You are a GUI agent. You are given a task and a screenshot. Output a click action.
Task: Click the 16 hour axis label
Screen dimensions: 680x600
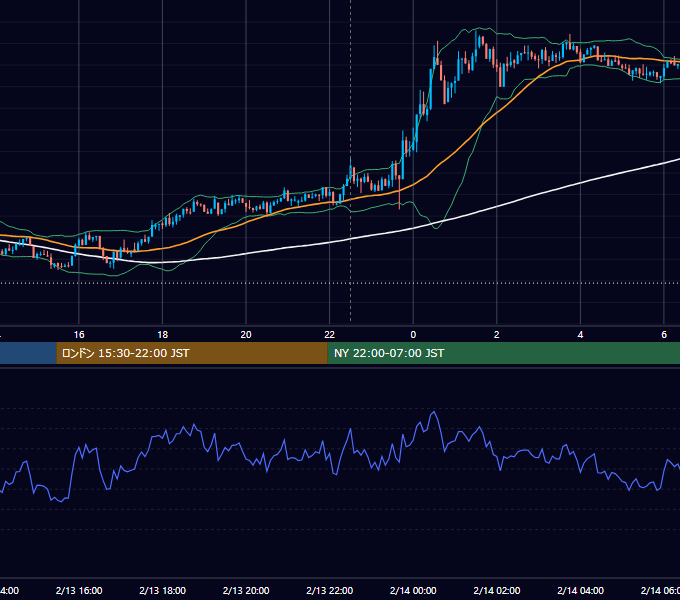coord(79,335)
